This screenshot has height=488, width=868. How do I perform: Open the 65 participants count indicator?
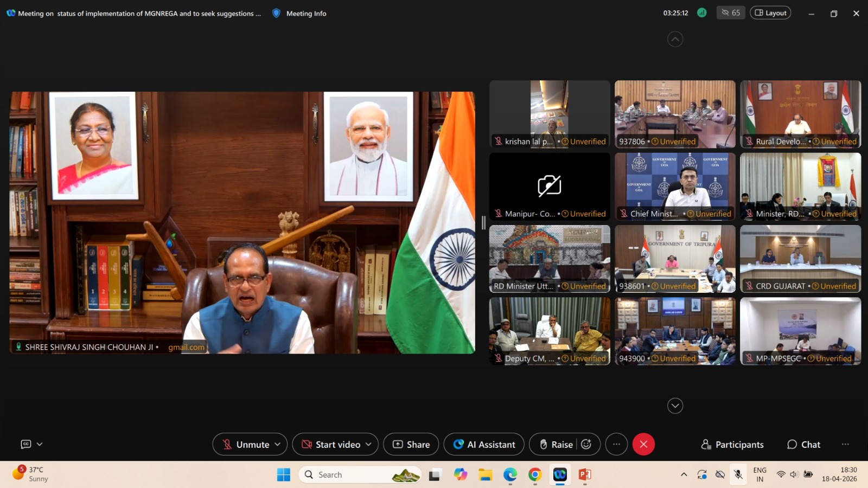click(730, 12)
